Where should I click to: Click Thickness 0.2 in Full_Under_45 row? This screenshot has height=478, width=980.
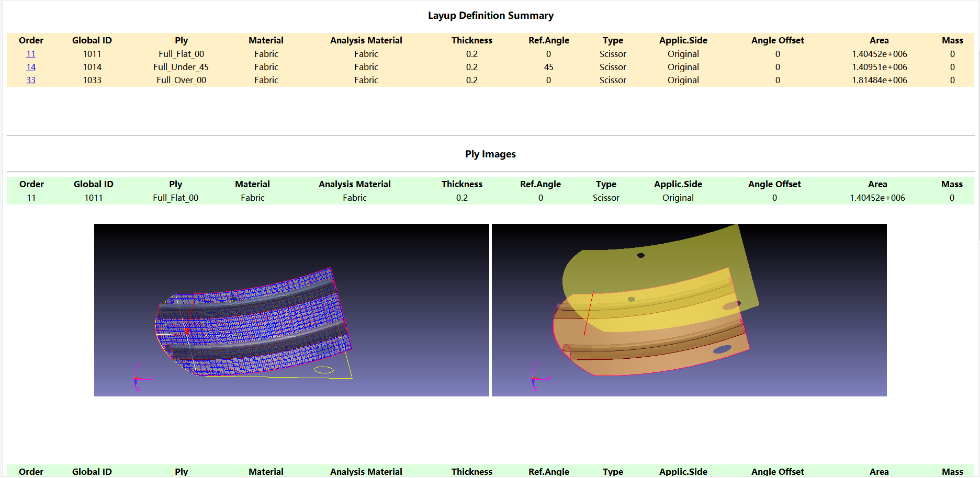click(x=472, y=67)
